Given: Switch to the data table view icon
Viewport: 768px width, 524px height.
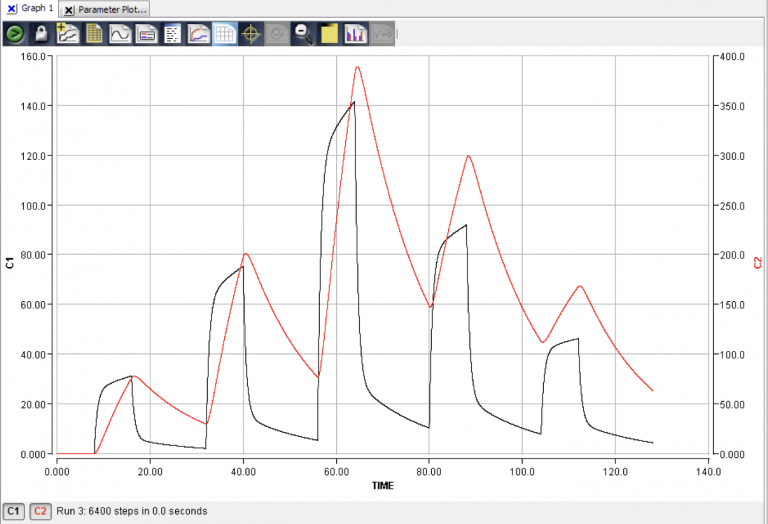Looking at the screenshot, I should [x=94, y=34].
